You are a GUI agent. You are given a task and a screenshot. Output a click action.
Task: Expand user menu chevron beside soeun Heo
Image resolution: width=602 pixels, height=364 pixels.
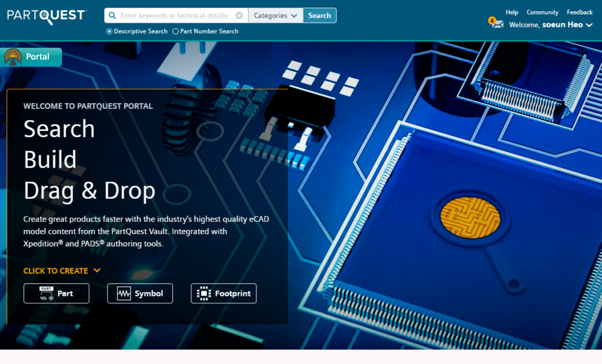click(x=589, y=25)
